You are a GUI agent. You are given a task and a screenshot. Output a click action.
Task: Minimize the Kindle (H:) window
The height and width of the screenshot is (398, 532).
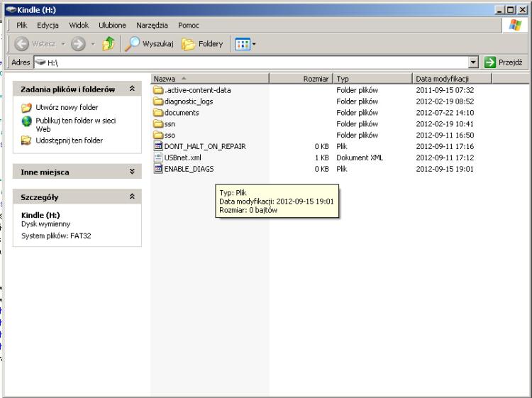(499, 10)
